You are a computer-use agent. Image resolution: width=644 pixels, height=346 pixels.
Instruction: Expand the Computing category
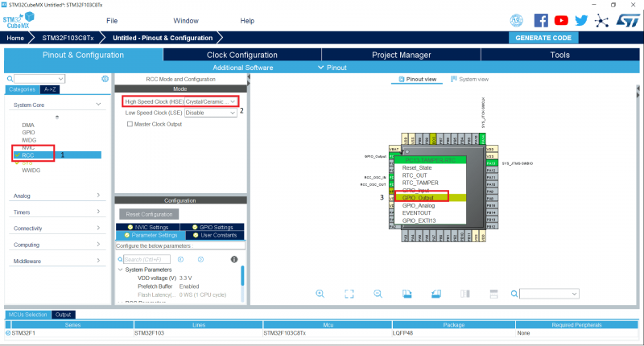pos(98,244)
